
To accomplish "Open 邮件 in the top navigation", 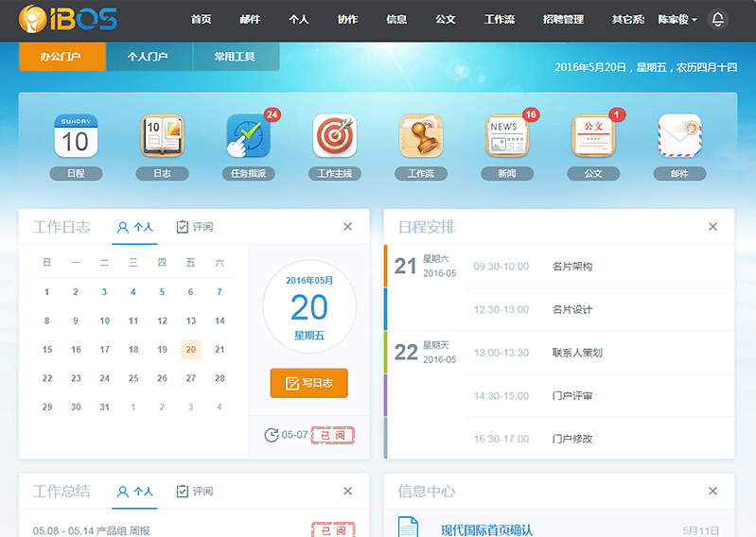I will pos(250,20).
